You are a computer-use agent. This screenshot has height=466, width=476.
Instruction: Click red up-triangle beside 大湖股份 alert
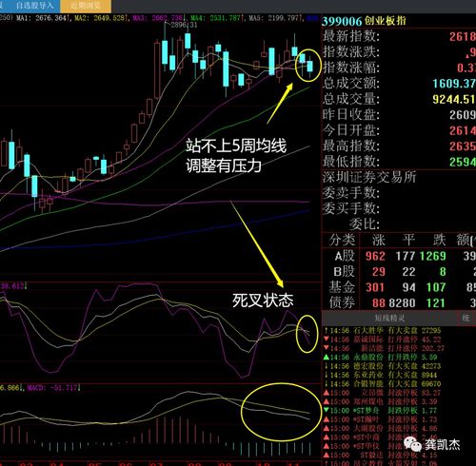(326, 428)
